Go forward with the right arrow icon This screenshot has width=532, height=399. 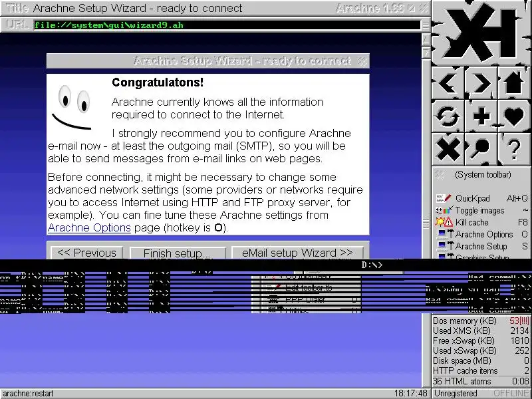pyautogui.click(x=481, y=83)
